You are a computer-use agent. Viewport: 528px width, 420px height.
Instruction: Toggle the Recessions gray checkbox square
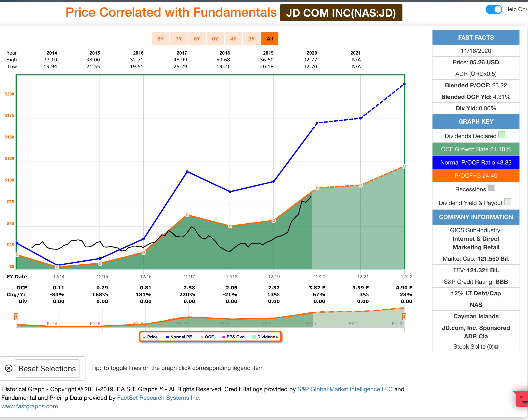(x=491, y=188)
